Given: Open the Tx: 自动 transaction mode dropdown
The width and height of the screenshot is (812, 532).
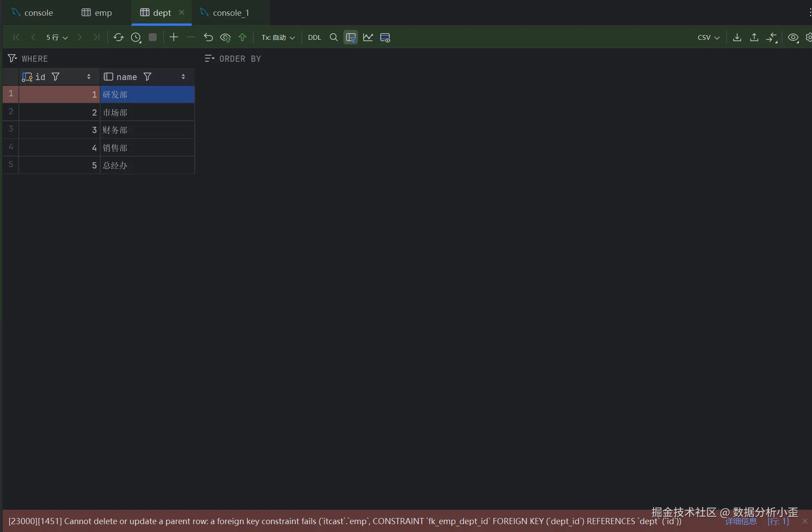Looking at the screenshot, I should 278,38.
